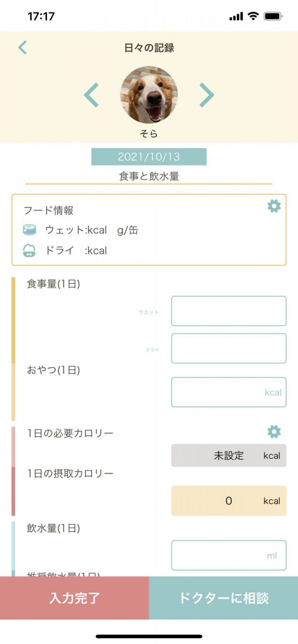Tap the wet food can icon
The width and height of the screenshot is (298, 644).
(x=29, y=230)
